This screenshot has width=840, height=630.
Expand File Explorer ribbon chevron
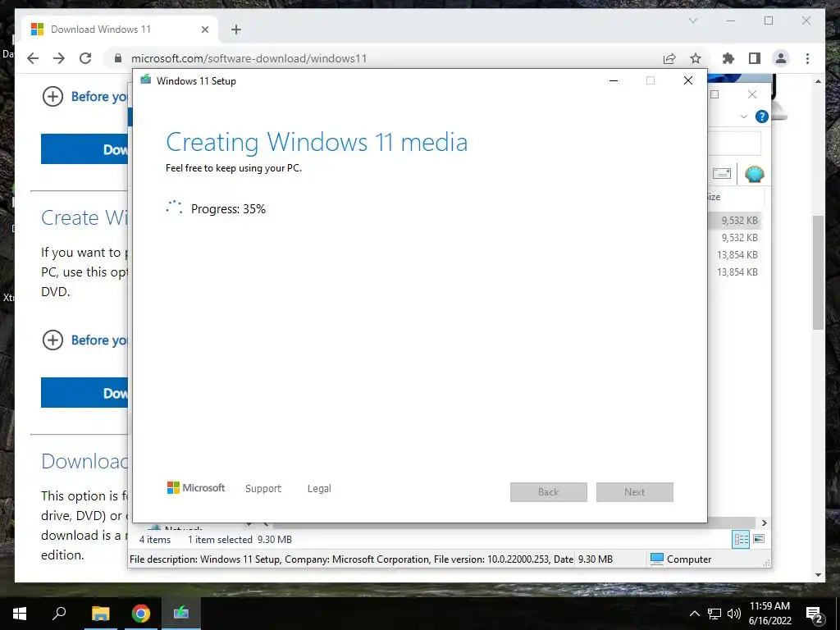click(x=743, y=116)
